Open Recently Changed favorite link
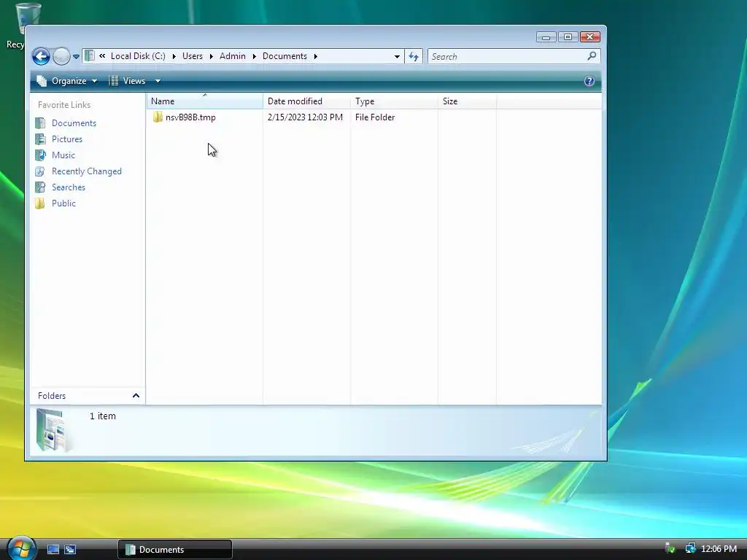This screenshot has height=560, width=747. pos(87,171)
